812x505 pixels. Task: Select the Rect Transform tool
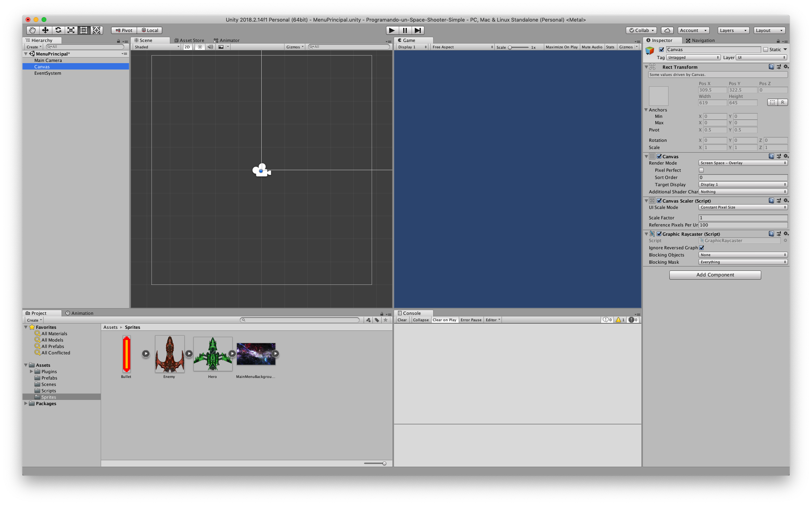[84, 30]
